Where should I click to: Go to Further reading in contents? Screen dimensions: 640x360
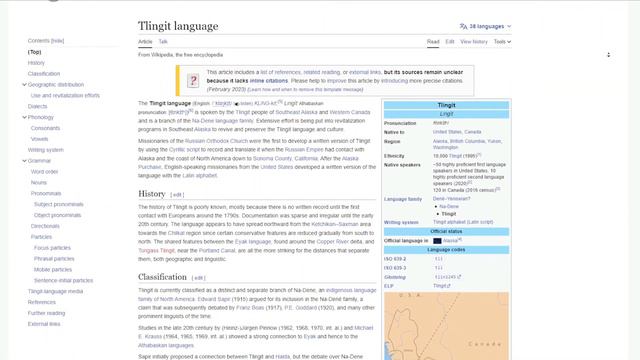tap(46, 313)
